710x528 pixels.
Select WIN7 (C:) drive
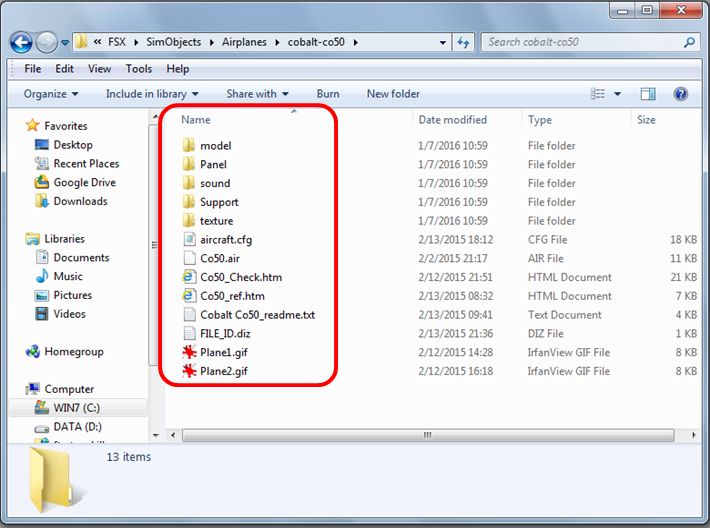67,408
